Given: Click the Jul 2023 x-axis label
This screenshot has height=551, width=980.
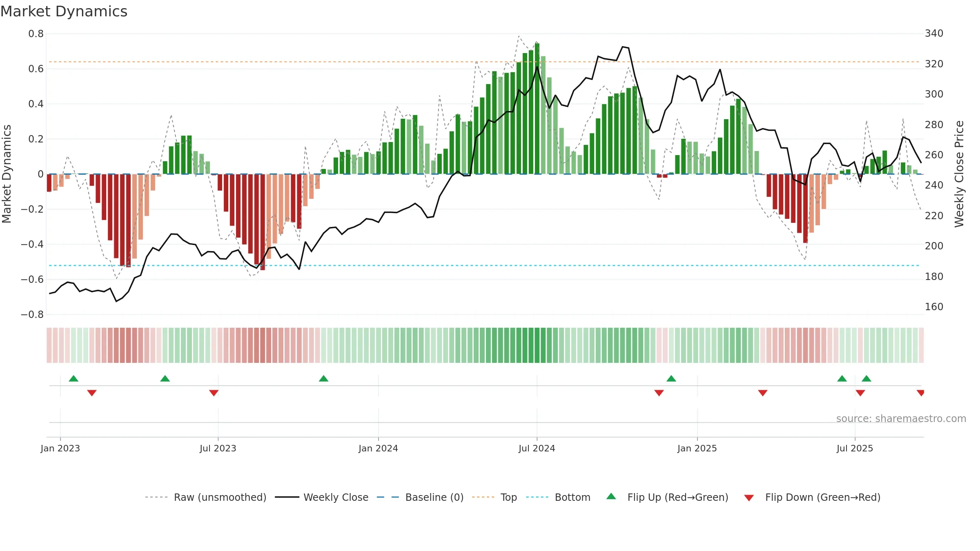Looking at the screenshot, I should 218,448.
